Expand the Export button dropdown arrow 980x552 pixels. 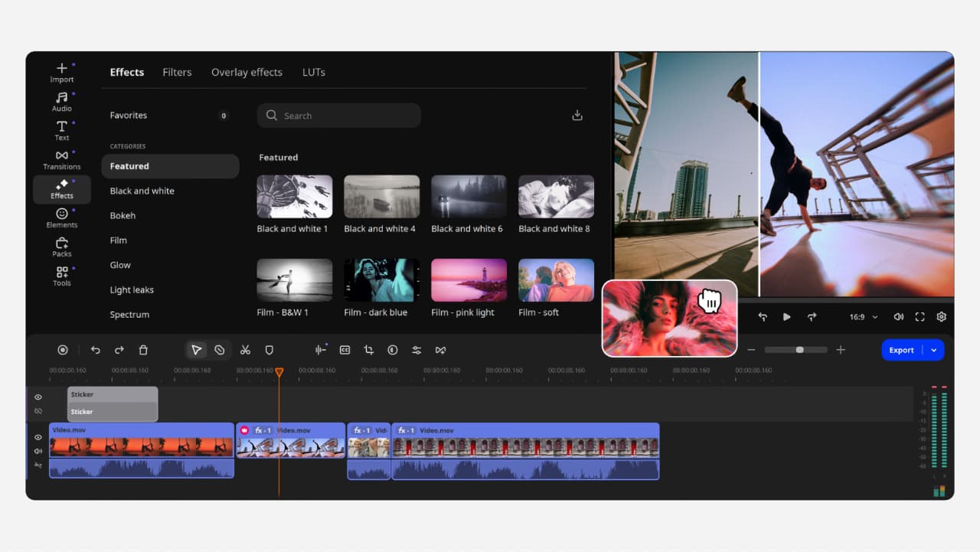(x=933, y=350)
